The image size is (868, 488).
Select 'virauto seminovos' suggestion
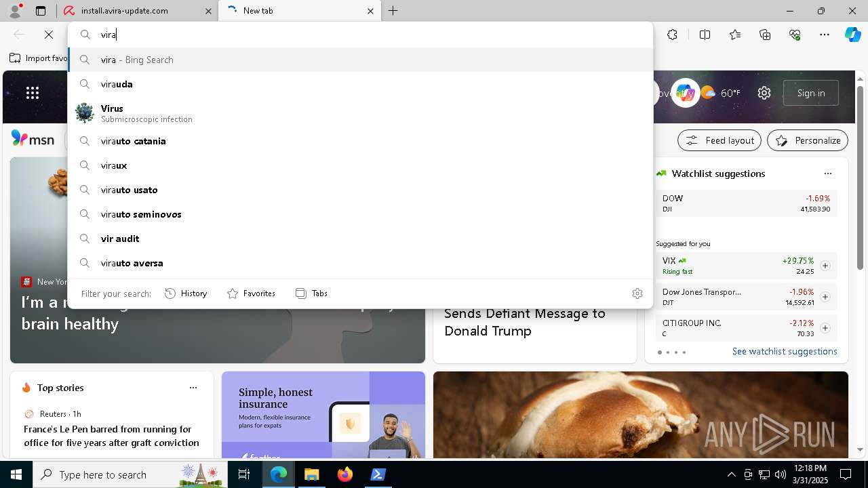(x=360, y=214)
